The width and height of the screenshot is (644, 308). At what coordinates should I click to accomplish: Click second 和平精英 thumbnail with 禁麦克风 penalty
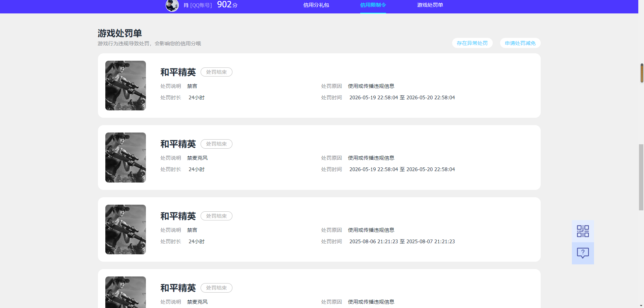click(x=125, y=157)
